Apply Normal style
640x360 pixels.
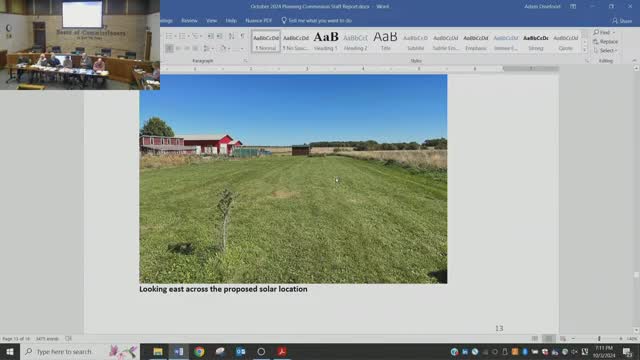coord(266,41)
